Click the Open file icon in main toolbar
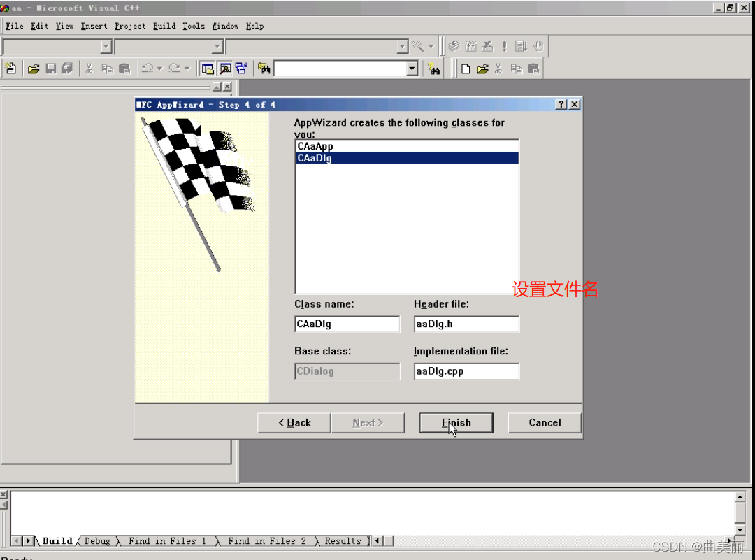The image size is (755, 560). tap(34, 69)
